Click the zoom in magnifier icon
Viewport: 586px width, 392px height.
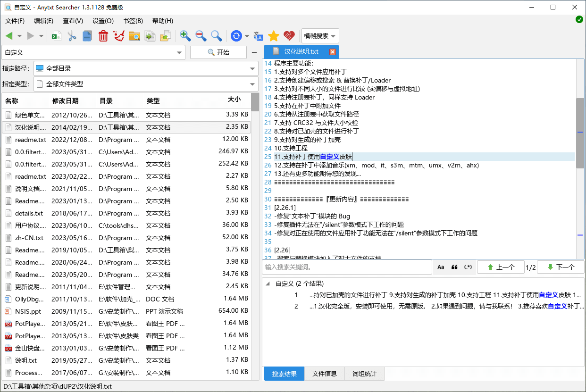185,36
